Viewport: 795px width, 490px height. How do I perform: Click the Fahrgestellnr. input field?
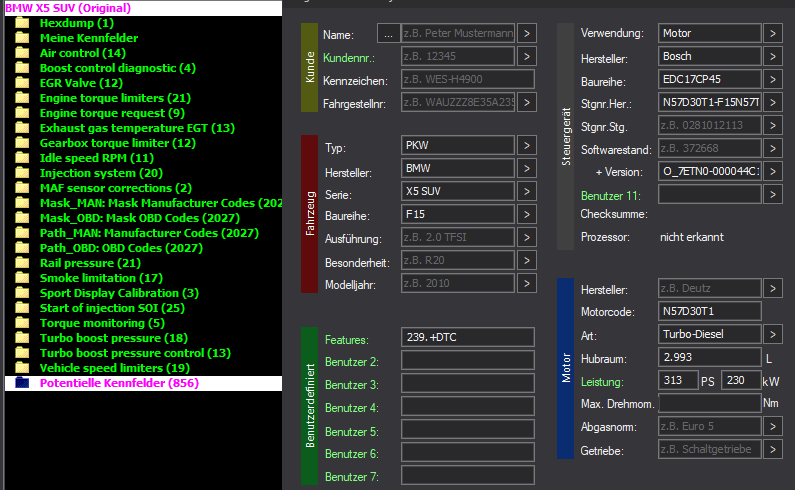[458, 102]
